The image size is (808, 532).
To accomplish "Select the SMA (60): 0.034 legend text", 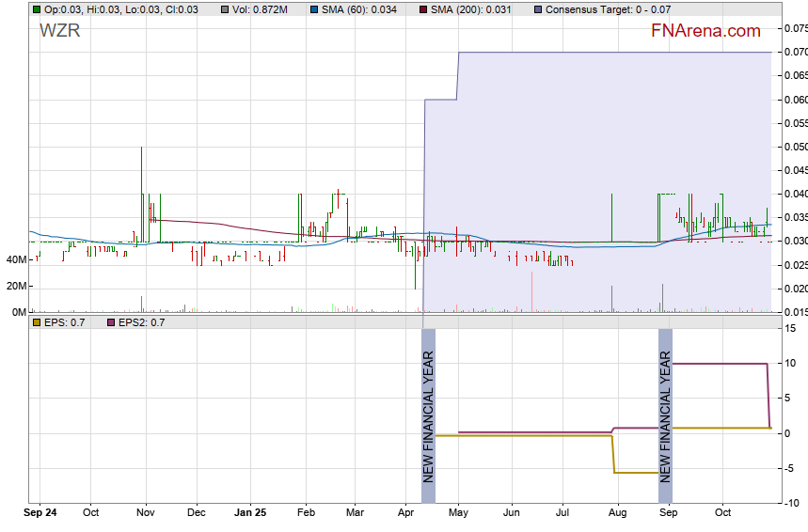I will coord(356,9).
